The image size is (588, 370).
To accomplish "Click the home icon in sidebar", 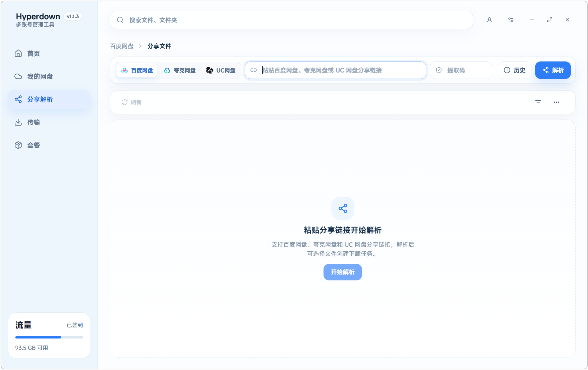I will click(x=18, y=54).
